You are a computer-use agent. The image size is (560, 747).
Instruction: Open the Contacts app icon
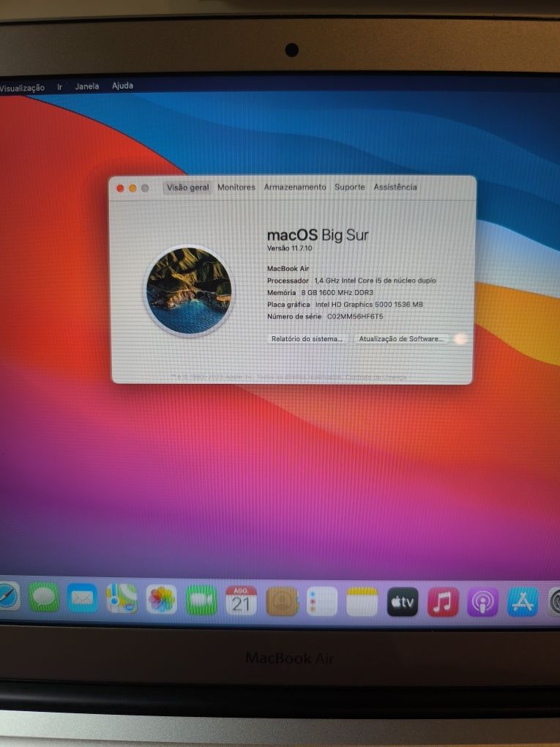point(282,601)
